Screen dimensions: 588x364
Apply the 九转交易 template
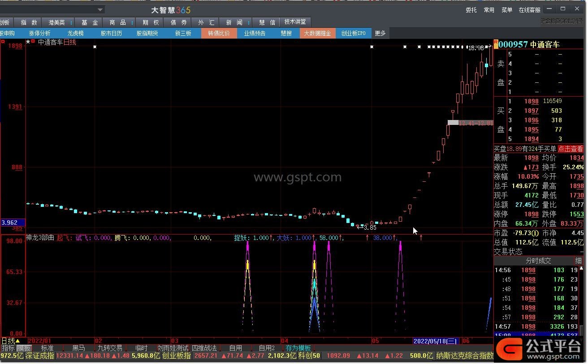click(x=110, y=348)
